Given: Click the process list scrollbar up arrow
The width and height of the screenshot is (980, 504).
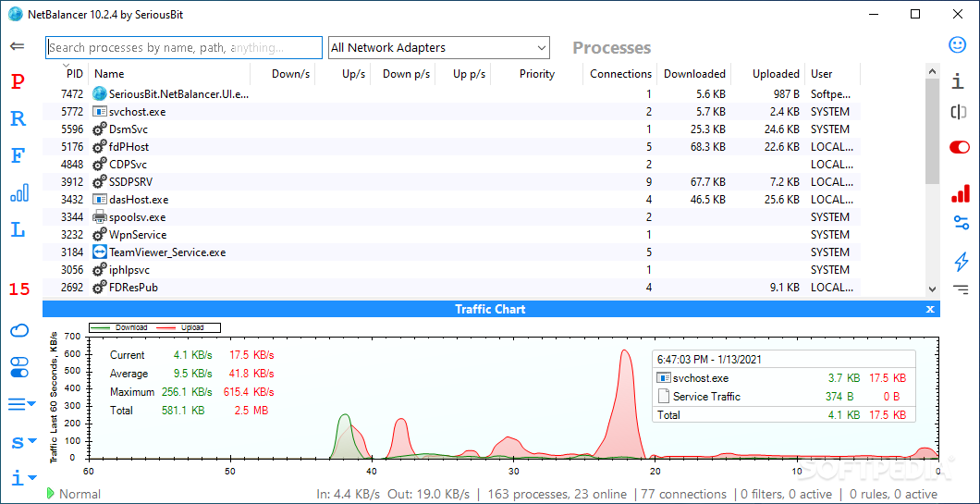Looking at the screenshot, I should coord(933,70).
